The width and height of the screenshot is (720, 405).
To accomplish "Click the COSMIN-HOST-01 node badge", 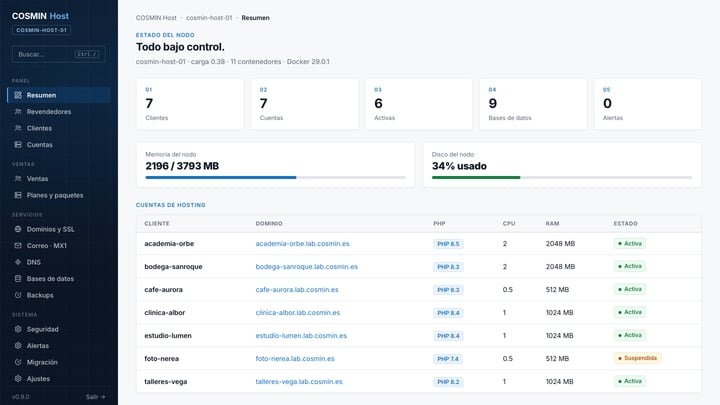I will [x=41, y=30].
